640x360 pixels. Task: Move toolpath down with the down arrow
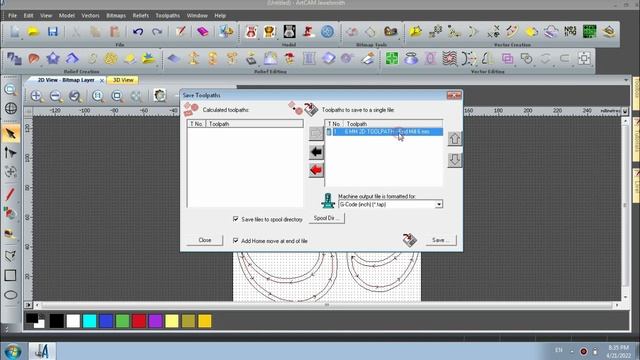[455, 159]
